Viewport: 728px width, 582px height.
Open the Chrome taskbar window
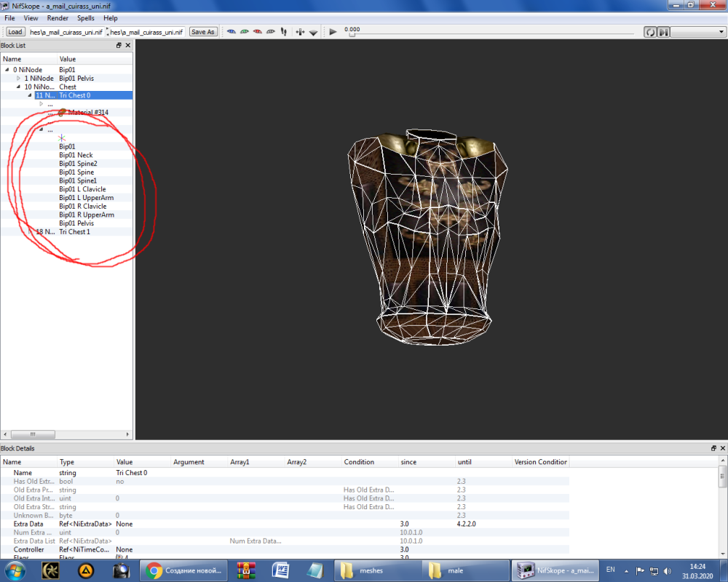click(x=183, y=570)
